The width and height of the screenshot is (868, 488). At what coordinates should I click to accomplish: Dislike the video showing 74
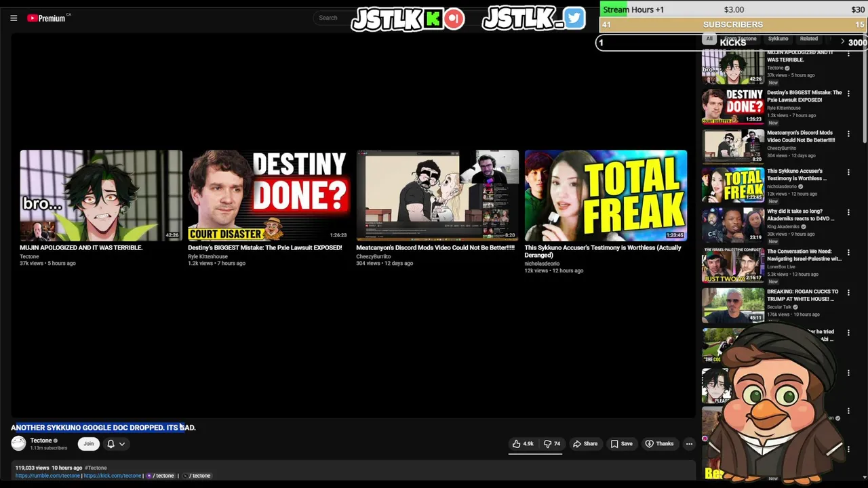[x=552, y=444]
